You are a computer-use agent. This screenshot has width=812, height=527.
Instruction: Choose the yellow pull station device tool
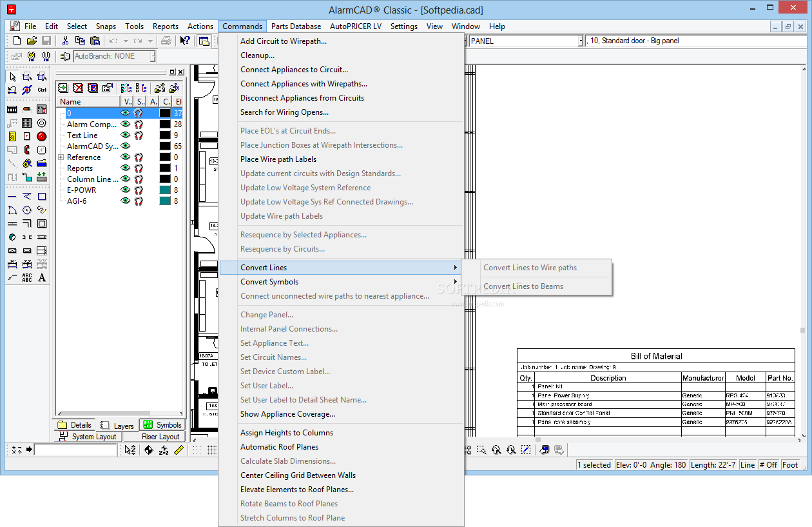tap(12, 136)
